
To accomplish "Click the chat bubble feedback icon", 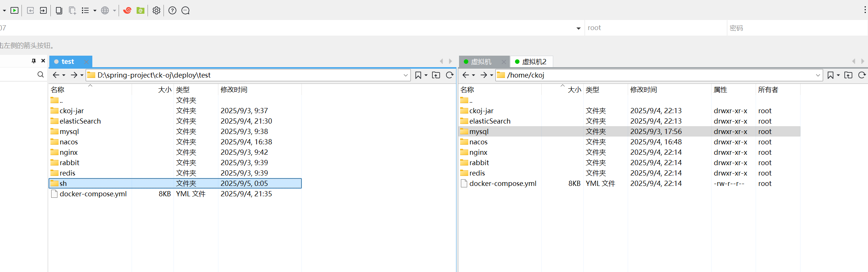I will 185,10.
